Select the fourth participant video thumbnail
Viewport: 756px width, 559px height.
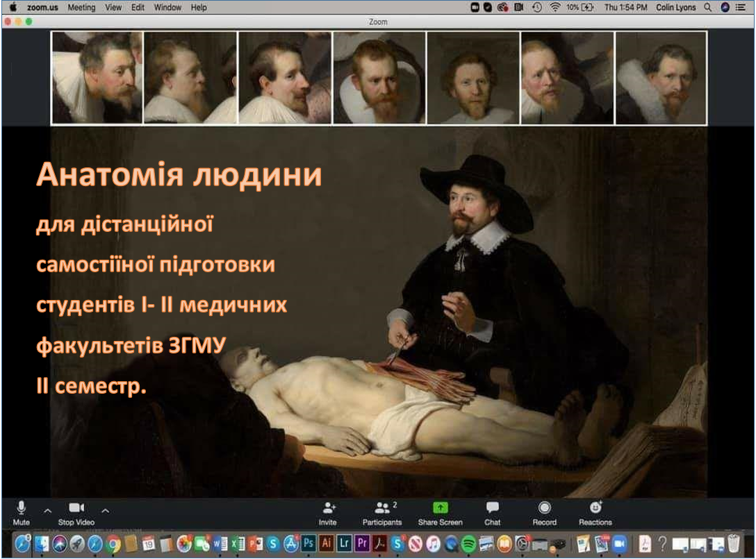(379, 78)
